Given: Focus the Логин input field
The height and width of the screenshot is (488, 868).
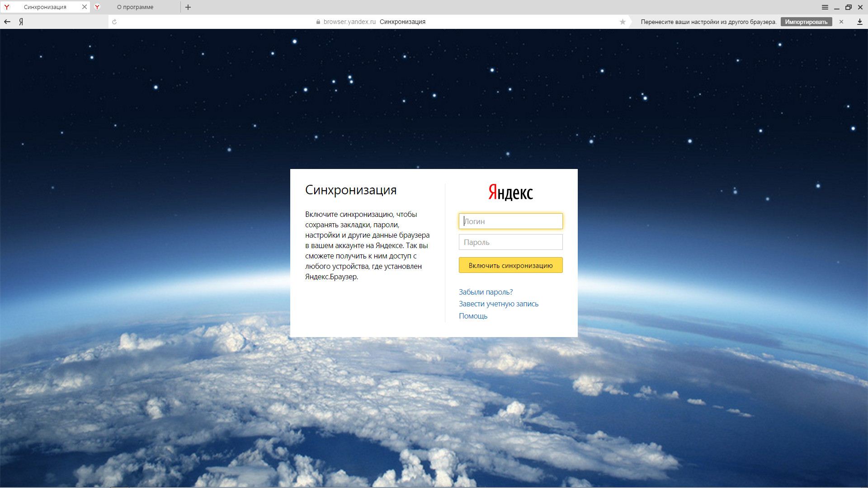Looking at the screenshot, I should tap(511, 221).
